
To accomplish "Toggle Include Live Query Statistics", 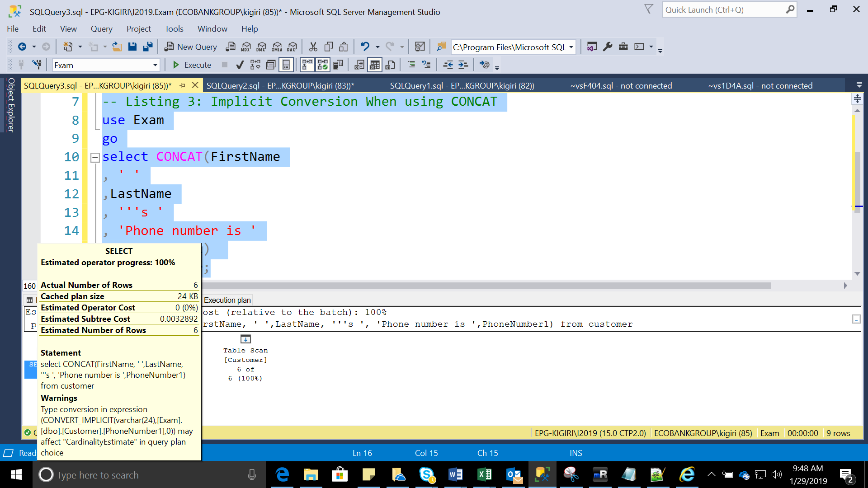I will [x=323, y=65].
